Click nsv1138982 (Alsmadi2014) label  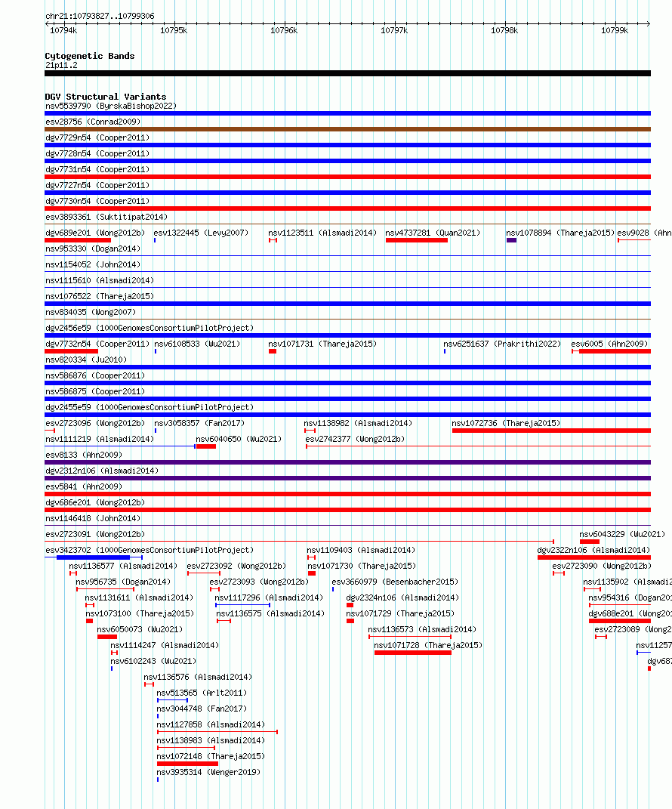[x=359, y=423]
